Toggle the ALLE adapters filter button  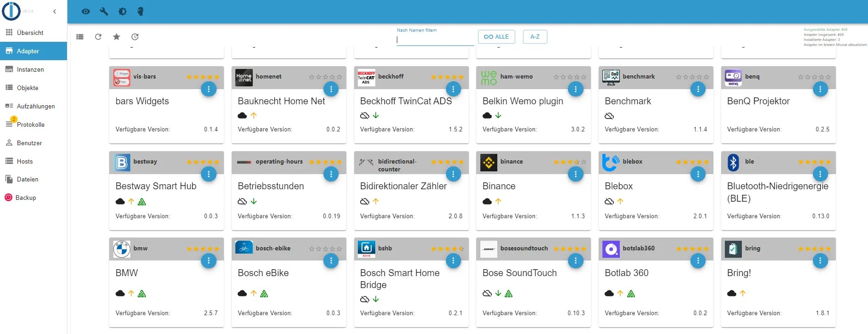click(x=496, y=37)
